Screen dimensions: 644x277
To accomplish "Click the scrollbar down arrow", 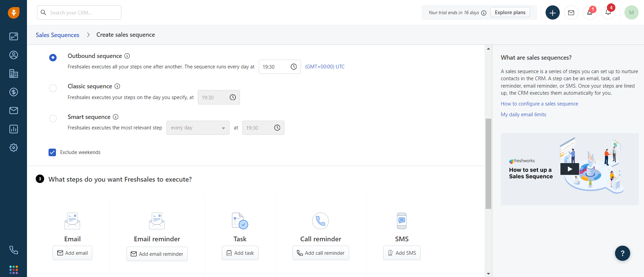I will 488,274.
